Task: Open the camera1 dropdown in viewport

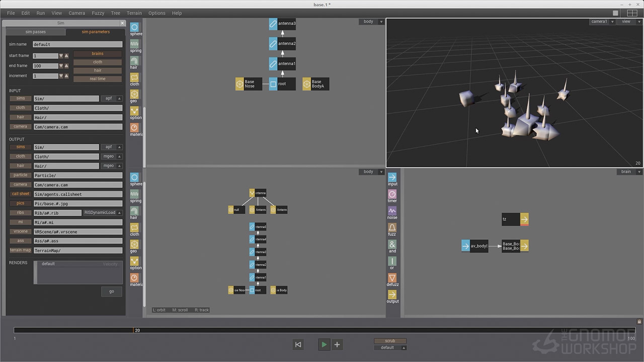Action: pos(602,22)
